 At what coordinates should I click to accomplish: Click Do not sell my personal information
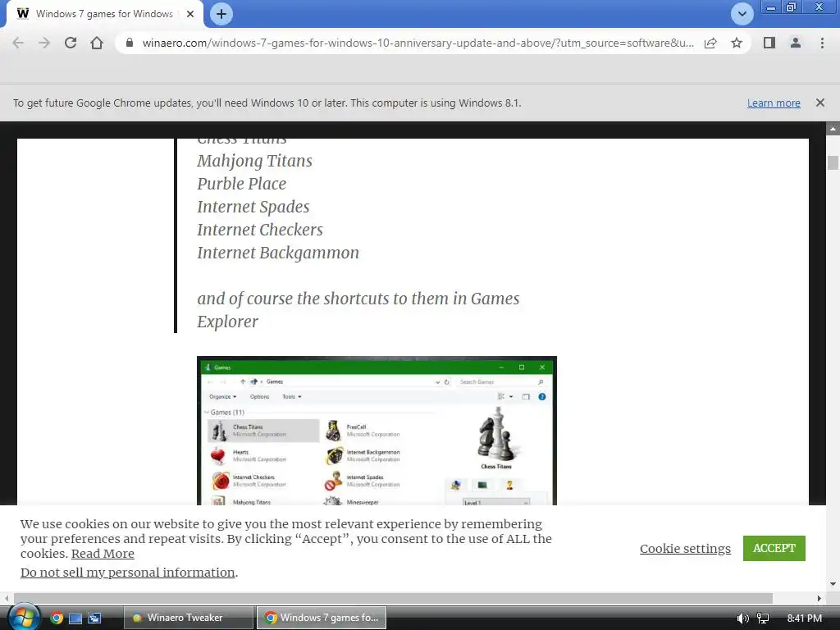coord(127,572)
